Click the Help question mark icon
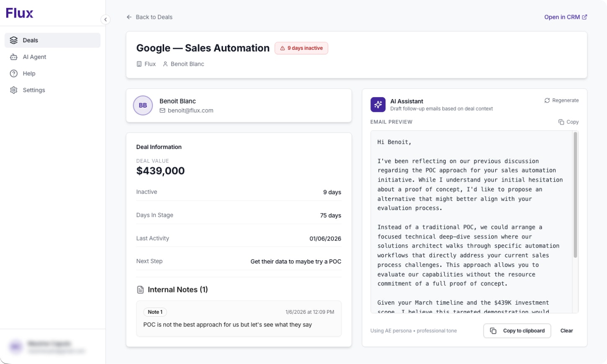Screen dimensions: 607x364 14,74
